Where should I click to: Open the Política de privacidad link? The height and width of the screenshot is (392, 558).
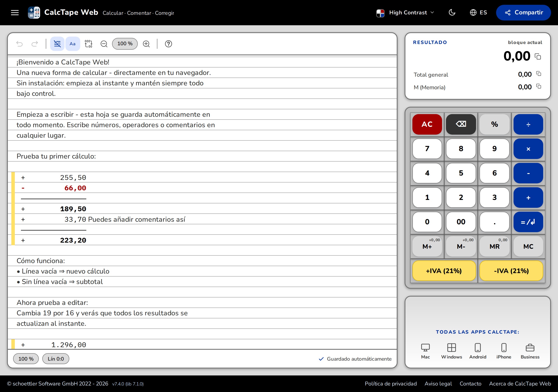(391, 384)
